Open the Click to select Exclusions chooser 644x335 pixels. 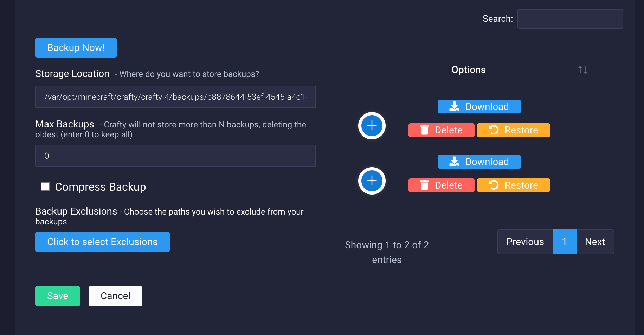click(x=102, y=242)
